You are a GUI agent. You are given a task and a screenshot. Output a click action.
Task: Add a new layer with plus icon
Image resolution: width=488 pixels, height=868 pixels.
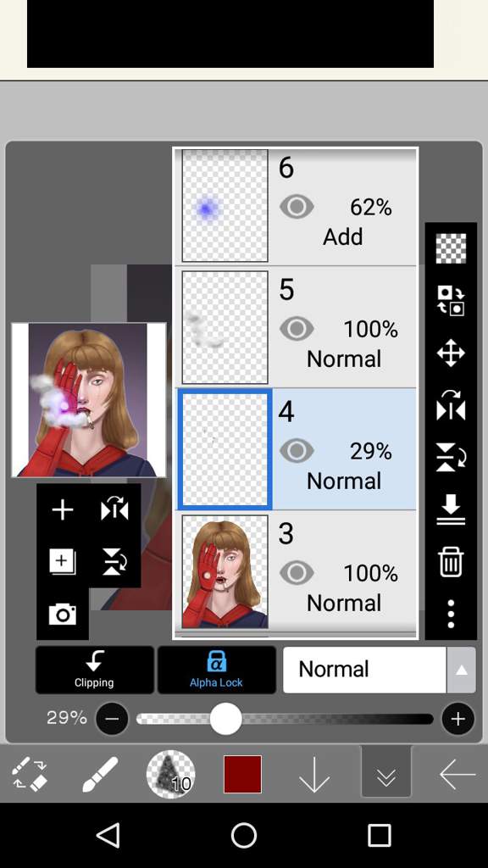(62, 509)
